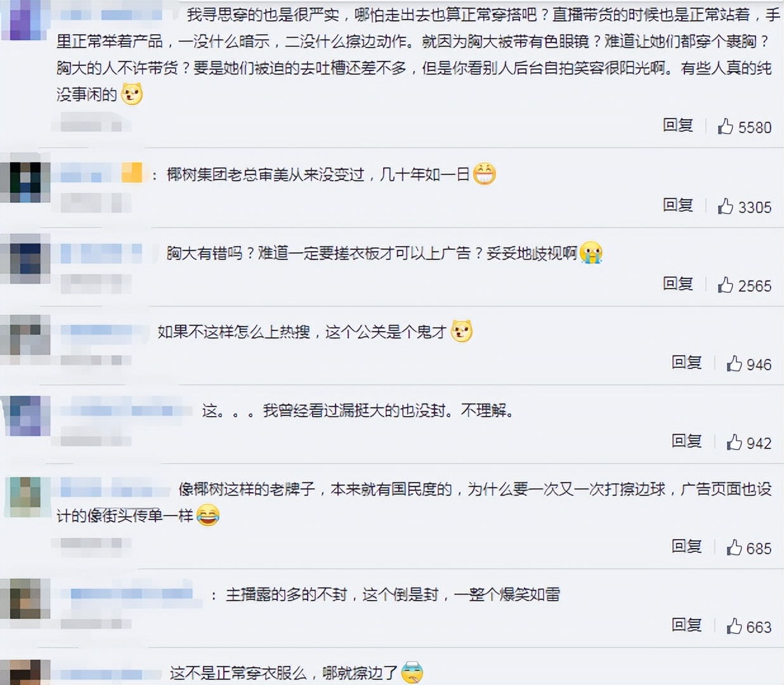Reply to the 椰树集团老总 comment via 回复
This screenshot has width=784, height=685.
click(677, 205)
